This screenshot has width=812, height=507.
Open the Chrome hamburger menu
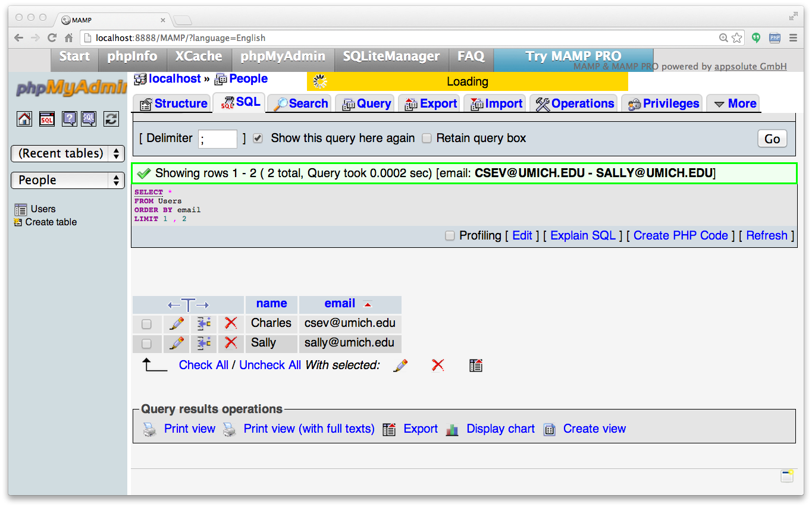point(793,37)
